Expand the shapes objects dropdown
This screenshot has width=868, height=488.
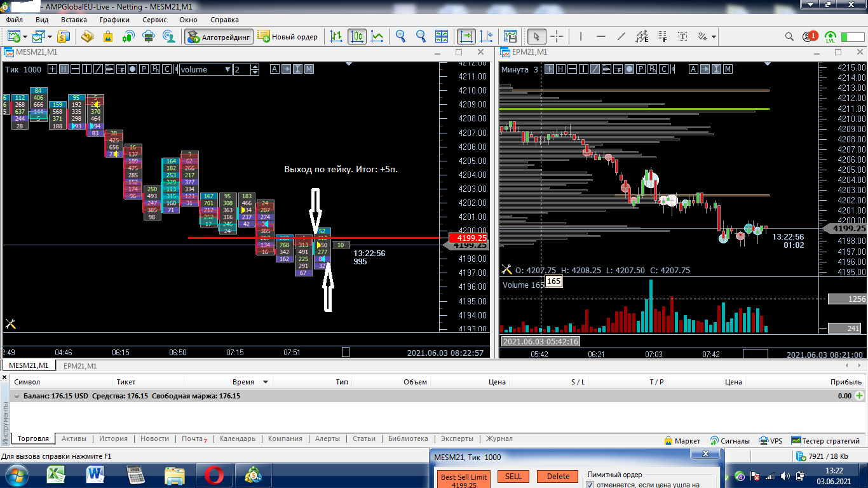[714, 37]
